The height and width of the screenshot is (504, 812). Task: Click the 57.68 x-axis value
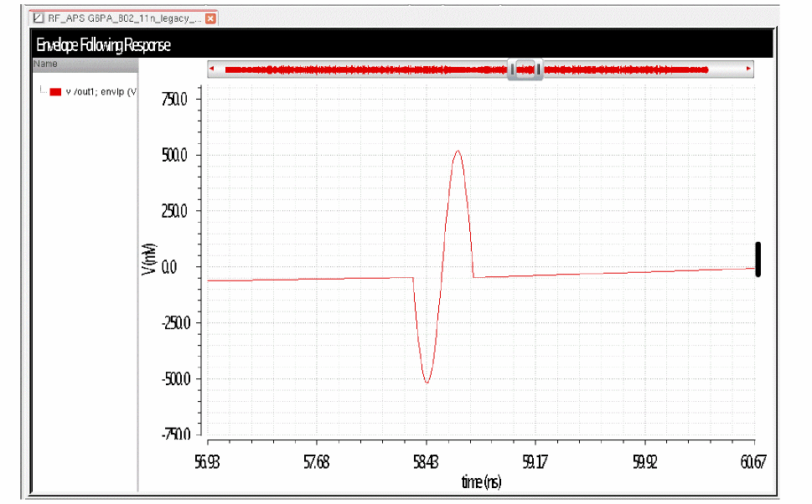click(317, 462)
